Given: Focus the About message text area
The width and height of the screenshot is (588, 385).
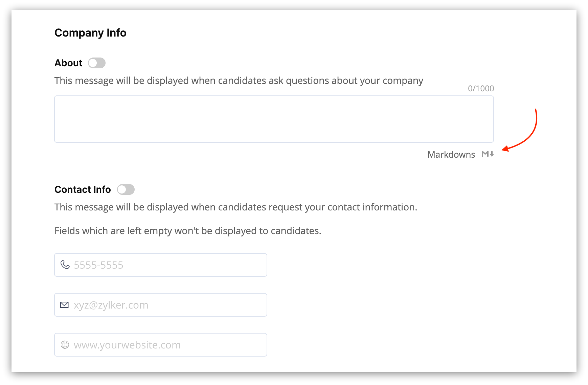Looking at the screenshot, I should (274, 119).
